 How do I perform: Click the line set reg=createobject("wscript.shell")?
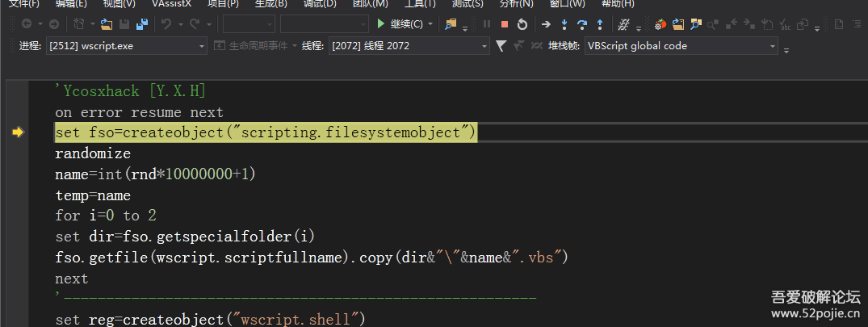tap(211, 319)
